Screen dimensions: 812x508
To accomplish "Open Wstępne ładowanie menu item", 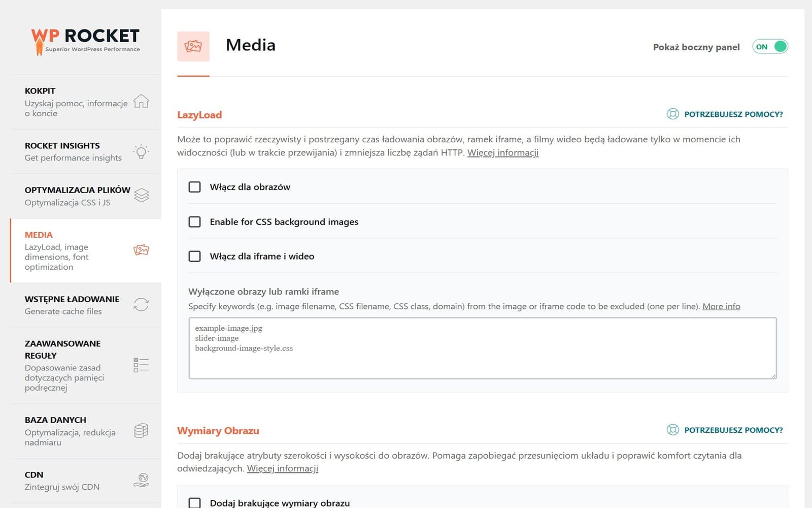I will point(86,305).
